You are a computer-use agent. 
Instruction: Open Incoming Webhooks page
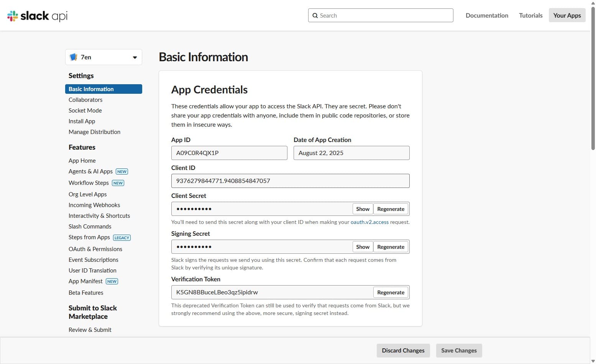point(94,205)
